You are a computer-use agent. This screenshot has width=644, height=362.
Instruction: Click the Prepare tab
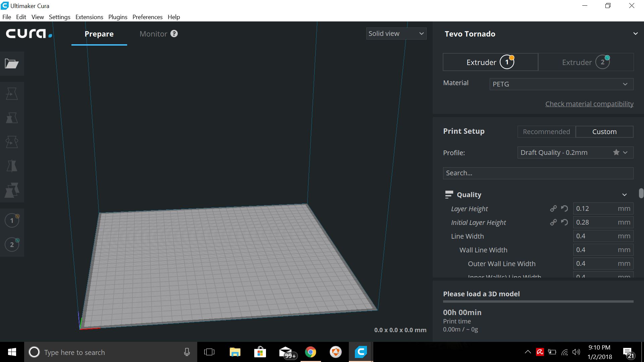coord(99,34)
